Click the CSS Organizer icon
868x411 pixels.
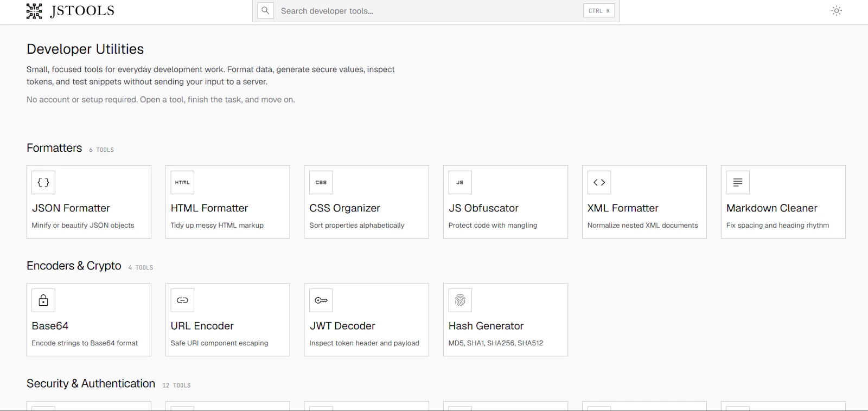pyautogui.click(x=321, y=183)
